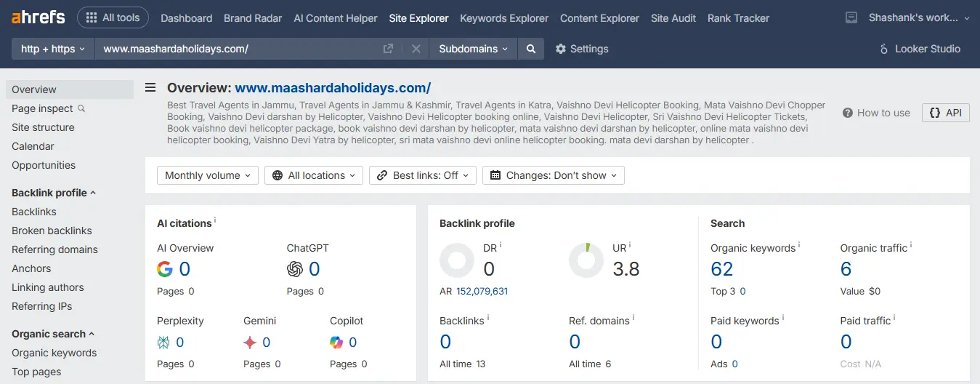Open Broken backlinks in sidebar
Screen dimensions: 980x384
click(x=52, y=231)
